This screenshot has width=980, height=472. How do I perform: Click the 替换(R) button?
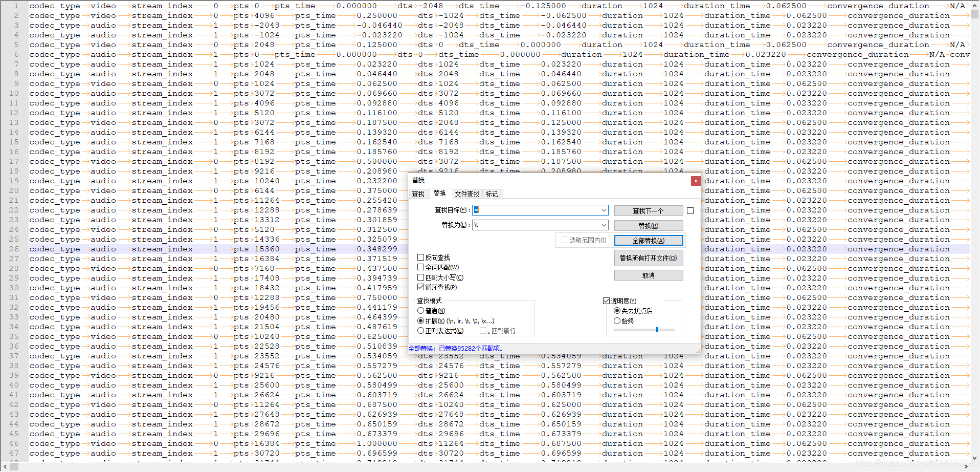pyautogui.click(x=649, y=226)
